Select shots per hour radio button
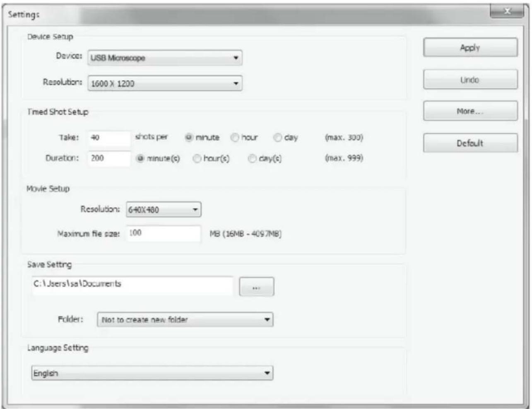The image size is (532, 409). pos(235,137)
